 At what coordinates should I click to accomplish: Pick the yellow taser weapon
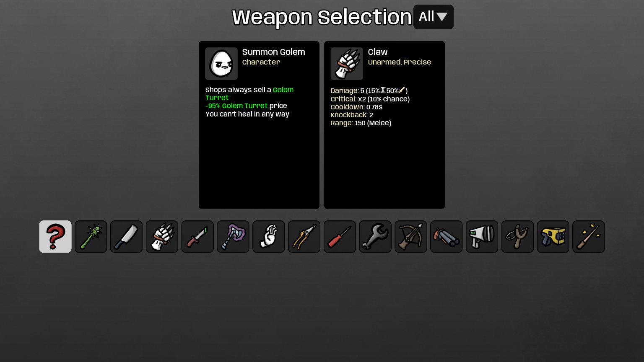(553, 237)
